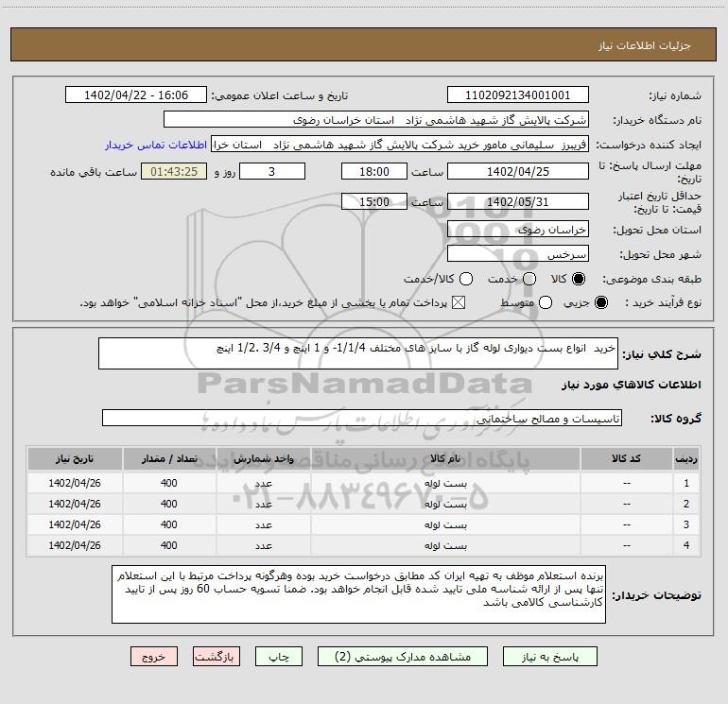The width and height of the screenshot is (728, 704).
Task: Click the شماره نیاز number field
Action: click(517, 95)
